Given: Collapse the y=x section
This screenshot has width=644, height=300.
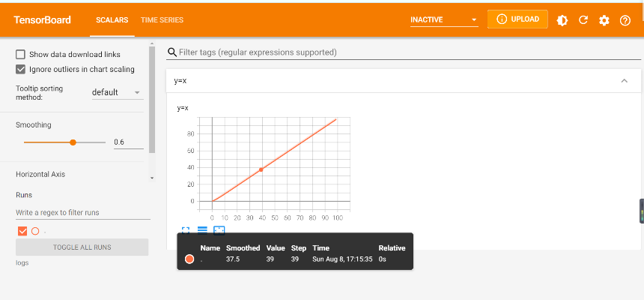Looking at the screenshot, I should tap(625, 81).
